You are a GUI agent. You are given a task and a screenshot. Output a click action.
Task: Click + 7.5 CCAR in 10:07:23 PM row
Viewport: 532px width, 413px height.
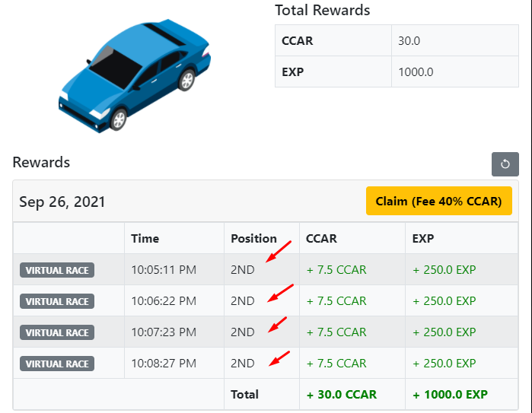(336, 332)
